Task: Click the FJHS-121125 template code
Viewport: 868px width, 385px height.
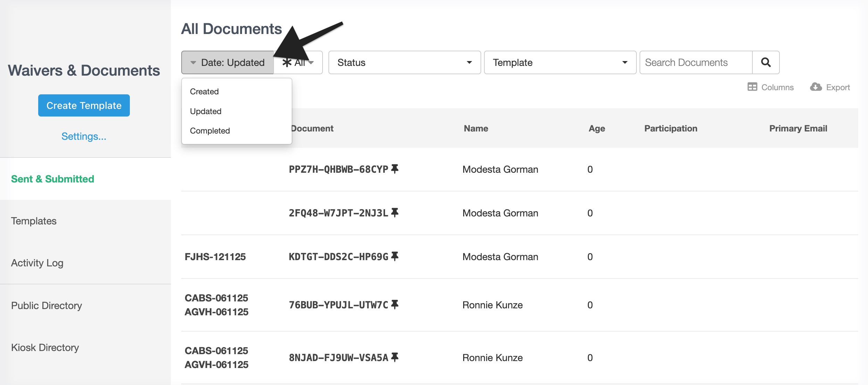Action: tap(215, 257)
